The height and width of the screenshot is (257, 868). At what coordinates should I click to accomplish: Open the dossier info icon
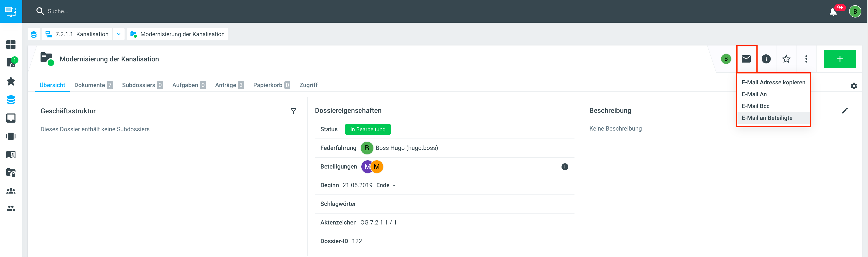point(766,59)
